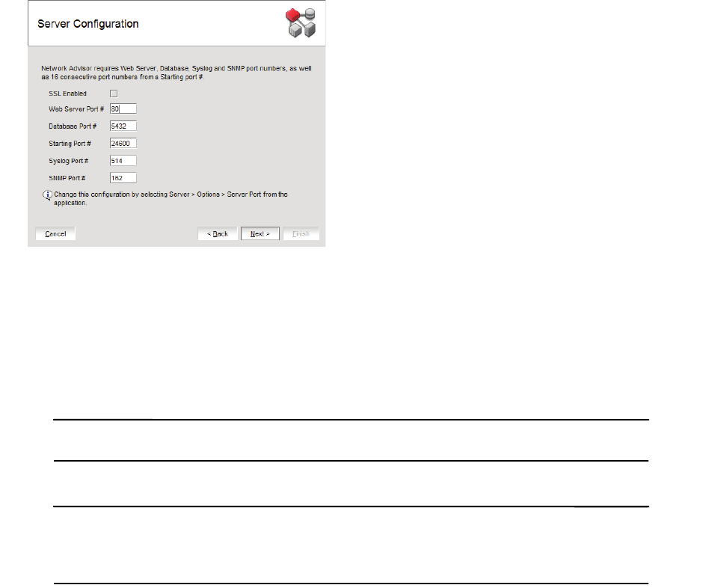727x588 pixels.
Task: Click the Syslog Port # label
Action: [x=69, y=161]
